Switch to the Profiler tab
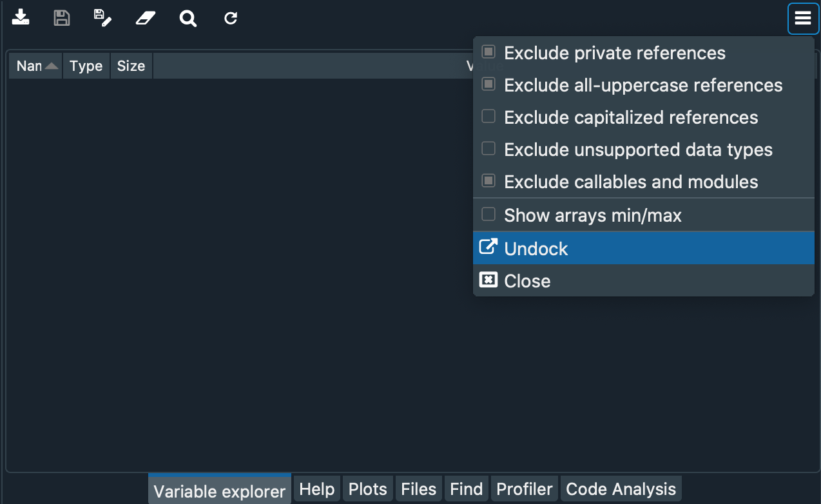Viewport: 821px width, 504px height. pos(524,488)
